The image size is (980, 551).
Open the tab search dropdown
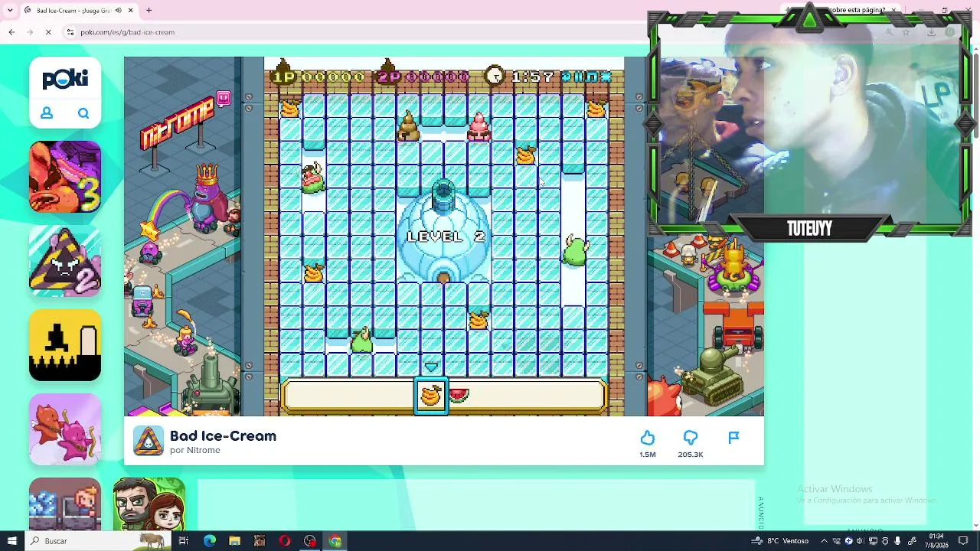click(10, 10)
